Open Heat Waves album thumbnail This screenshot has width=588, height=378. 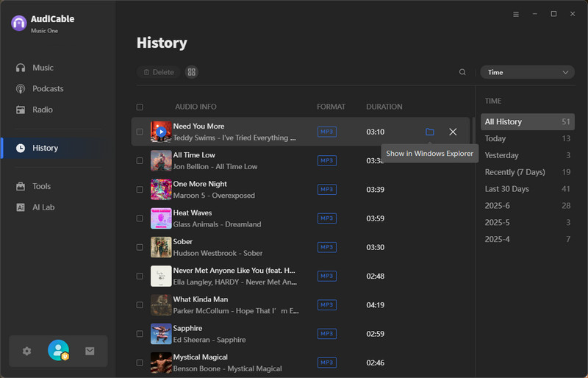pos(161,218)
